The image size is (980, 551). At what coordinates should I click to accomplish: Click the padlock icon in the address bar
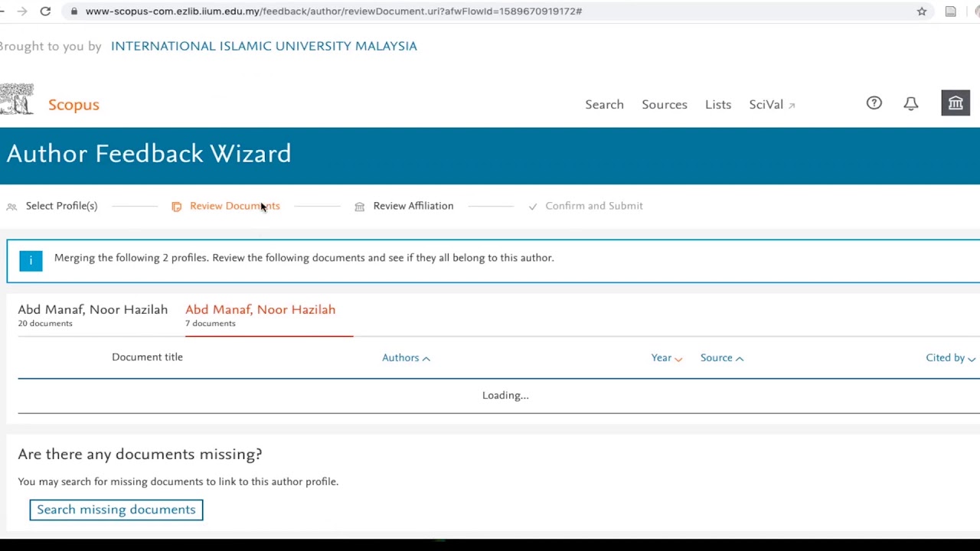tap(73, 11)
